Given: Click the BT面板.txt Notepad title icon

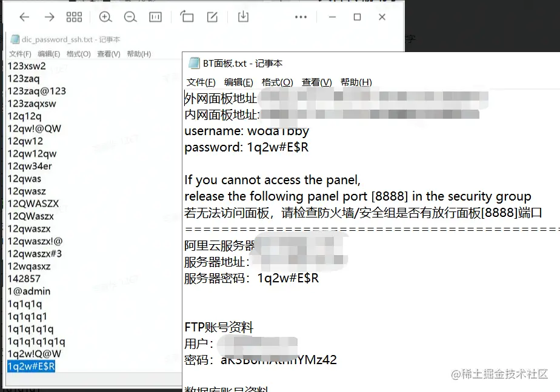Looking at the screenshot, I should coord(194,63).
